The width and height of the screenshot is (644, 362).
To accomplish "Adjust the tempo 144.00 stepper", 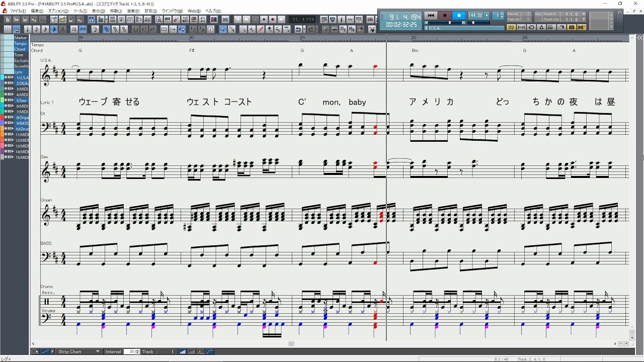I will click(487, 15).
